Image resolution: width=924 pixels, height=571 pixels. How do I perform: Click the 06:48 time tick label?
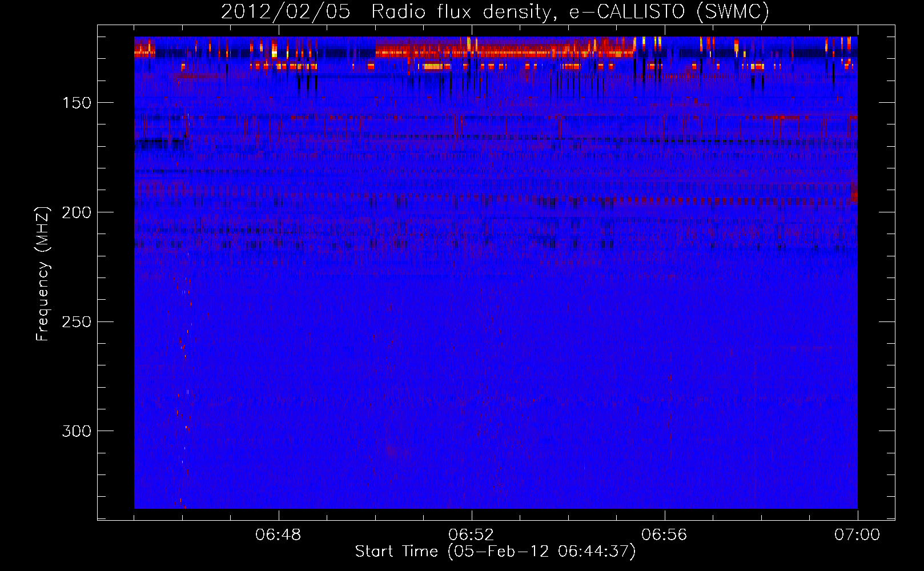pos(278,535)
